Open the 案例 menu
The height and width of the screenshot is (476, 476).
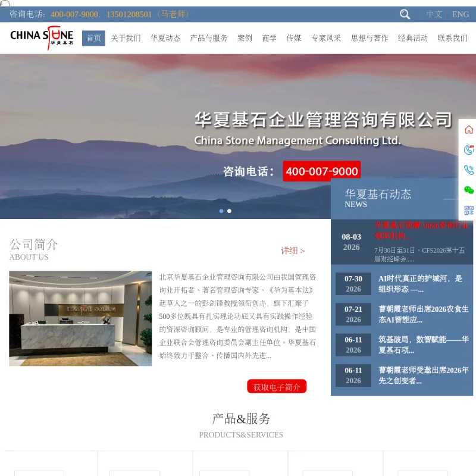pyautogui.click(x=245, y=38)
